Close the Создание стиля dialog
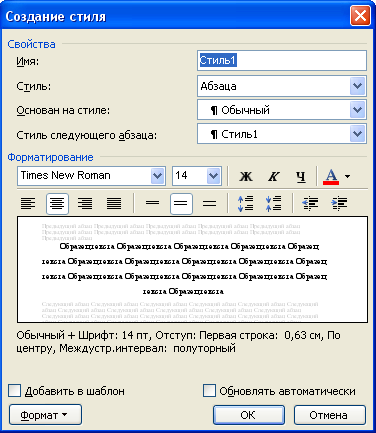The width and height of the screenshot is (376, 433). tap(360, 16)
